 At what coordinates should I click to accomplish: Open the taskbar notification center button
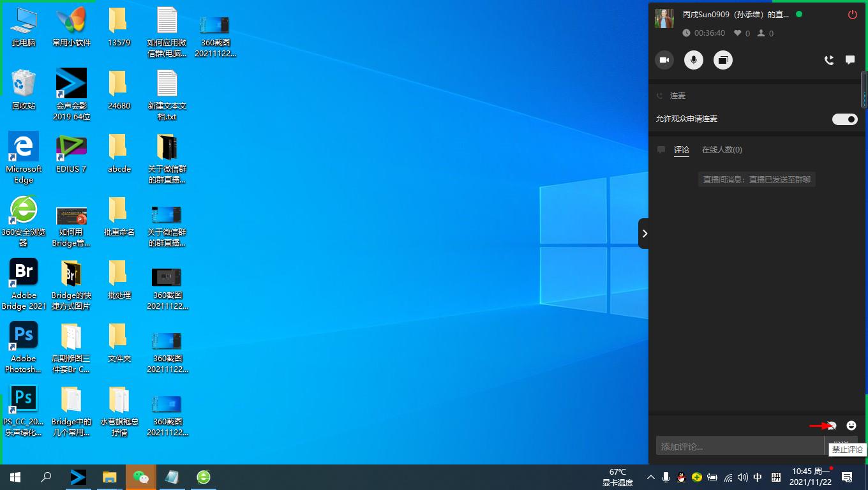click(x=847, y=477)
